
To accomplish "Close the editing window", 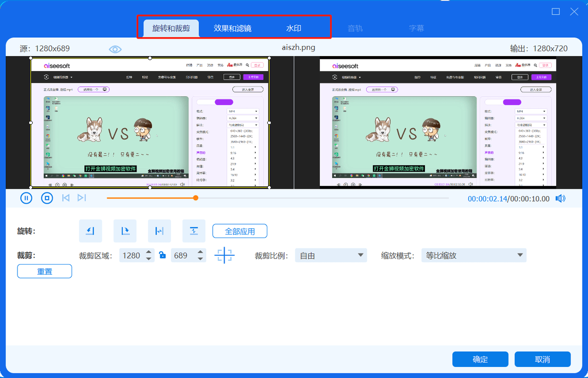I will click(574, 11).
